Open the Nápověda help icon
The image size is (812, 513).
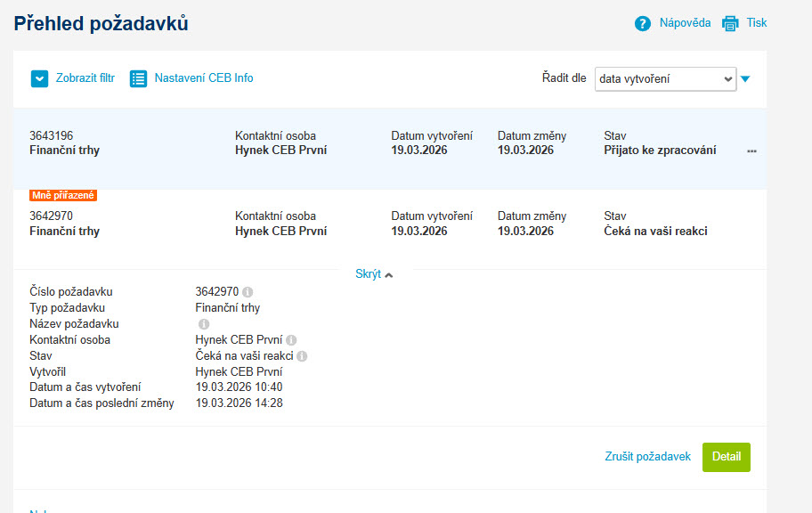pos(643,23)
